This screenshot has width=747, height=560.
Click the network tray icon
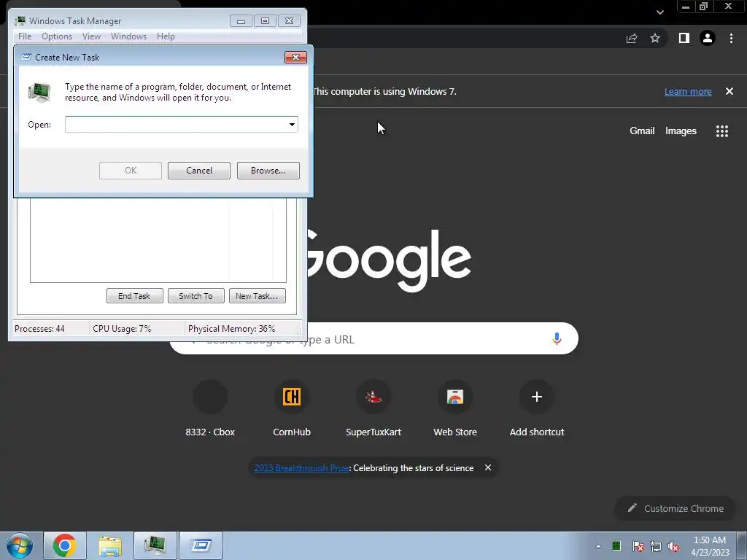(656, 546)
